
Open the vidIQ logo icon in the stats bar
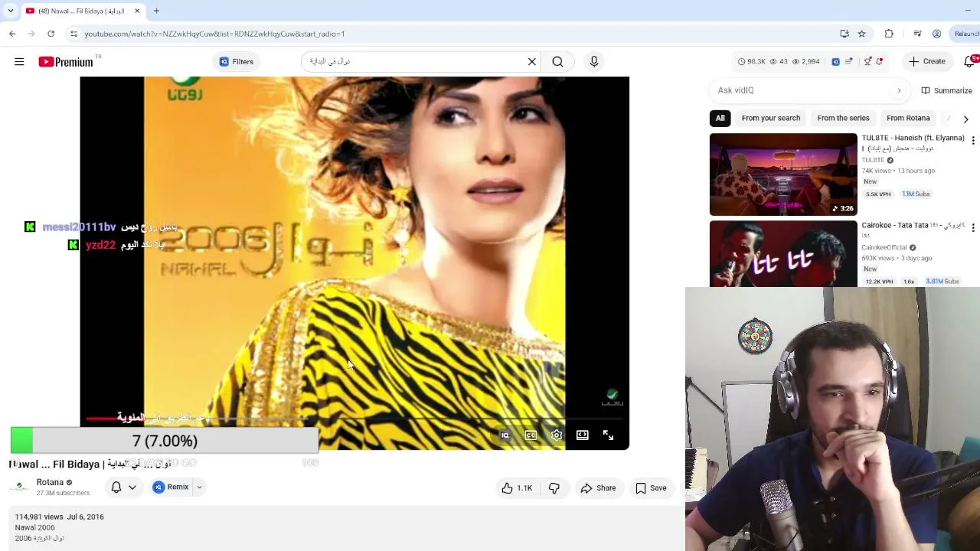tap(835, 62)
